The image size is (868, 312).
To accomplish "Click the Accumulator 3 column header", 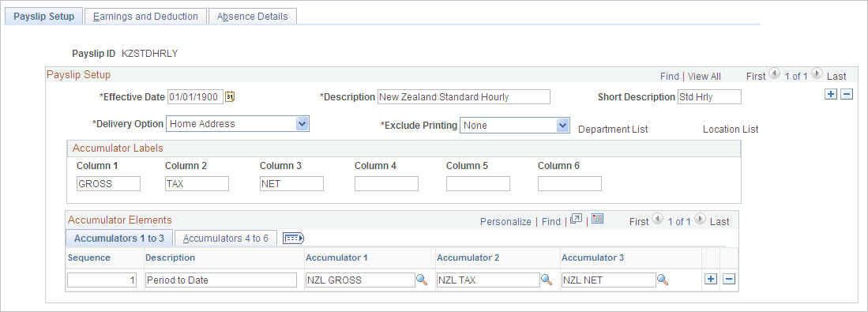I will point(593,257).
